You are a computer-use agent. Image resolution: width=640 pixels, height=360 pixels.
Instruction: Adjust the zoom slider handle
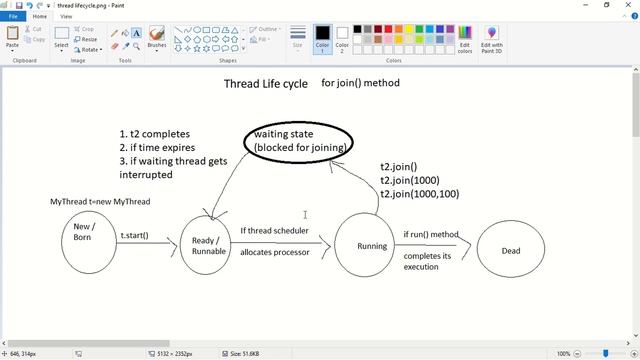[x=606, y=353]
